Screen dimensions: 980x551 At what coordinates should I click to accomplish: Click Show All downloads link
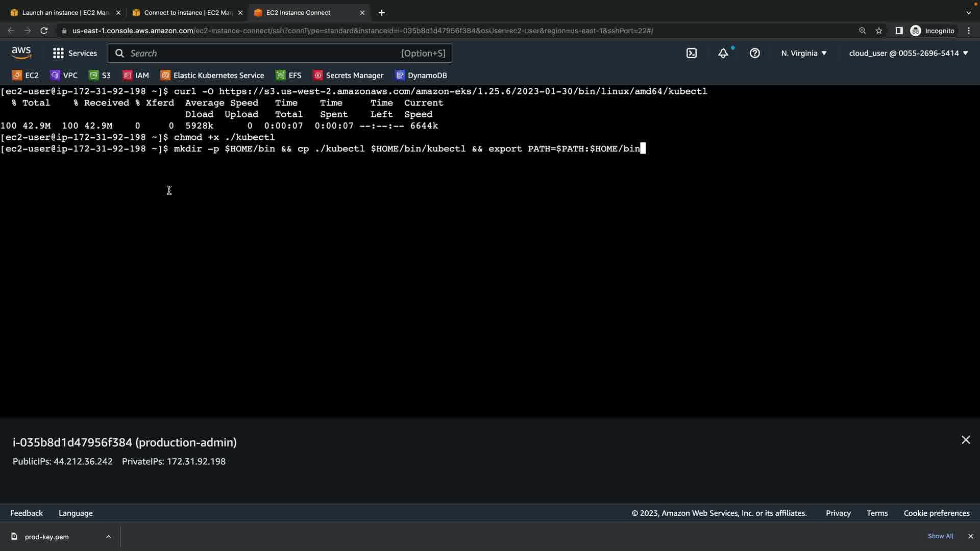[940, 536]
